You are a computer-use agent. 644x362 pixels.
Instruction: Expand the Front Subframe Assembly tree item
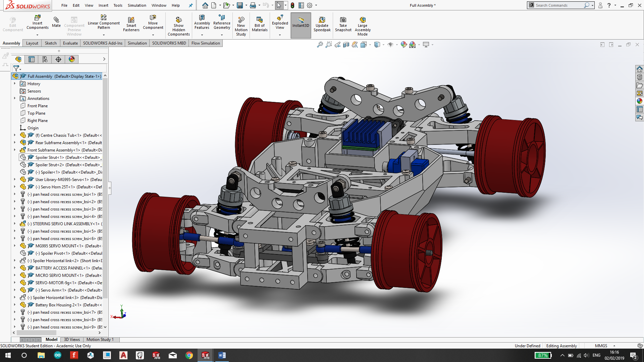pyautogui.click(x=15, y=150)
